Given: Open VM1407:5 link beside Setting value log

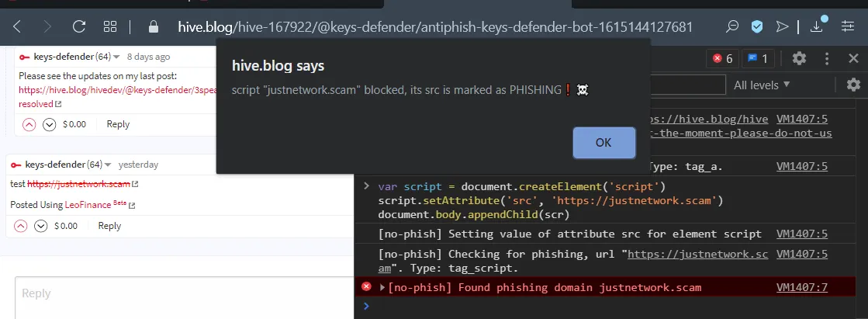Looking at the screenshot, I should [802, 234].
